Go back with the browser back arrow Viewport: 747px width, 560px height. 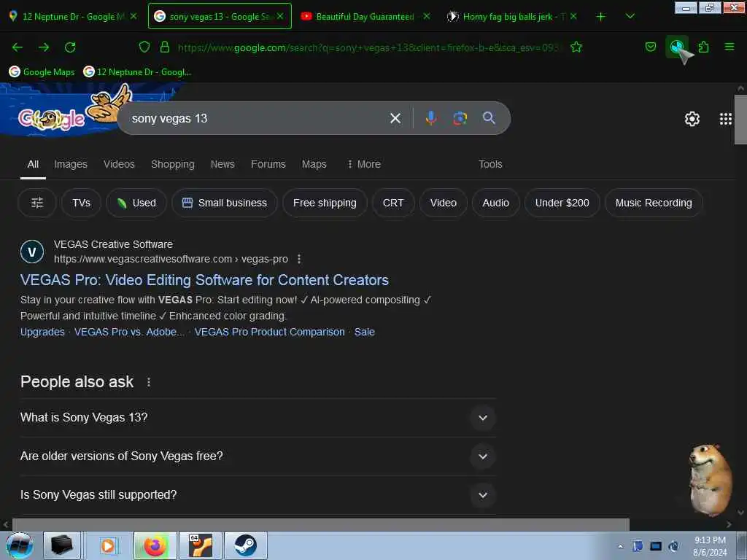(x=18, y=47)
